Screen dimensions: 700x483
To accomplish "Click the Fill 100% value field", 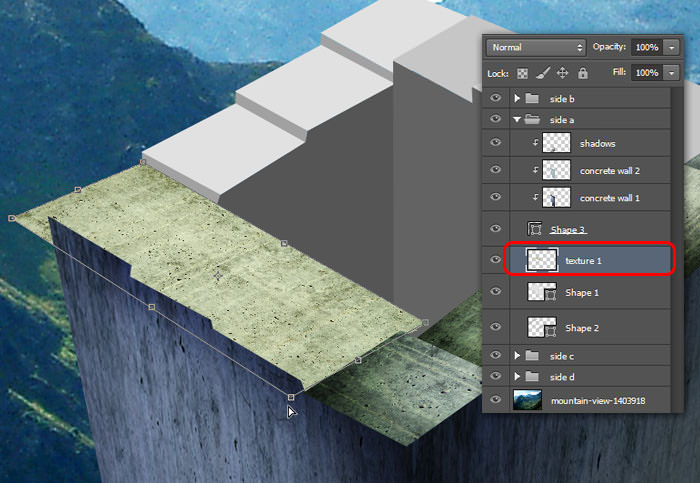I will pos(647,73).
